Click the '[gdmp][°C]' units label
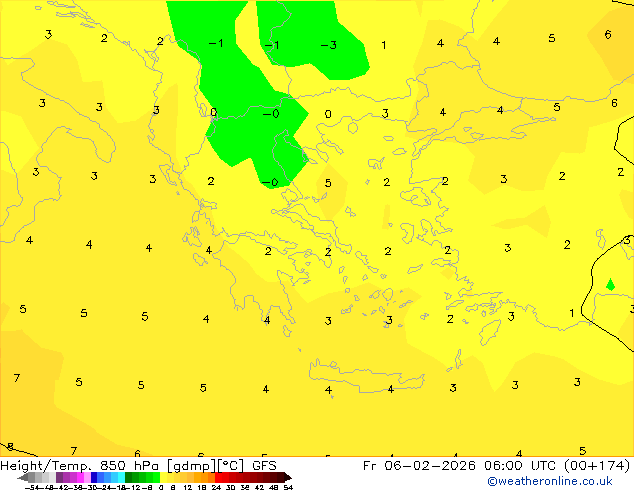 pyautogui.click(x=205, y=466)
